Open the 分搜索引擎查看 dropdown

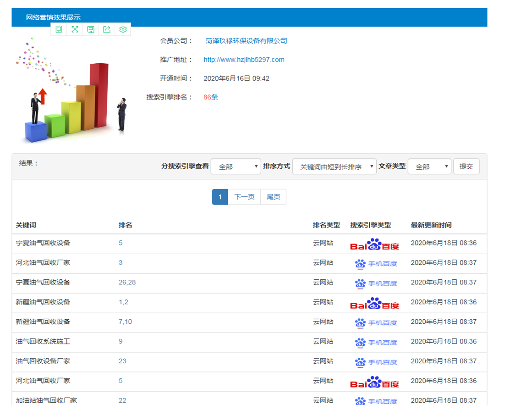(236, 166)
